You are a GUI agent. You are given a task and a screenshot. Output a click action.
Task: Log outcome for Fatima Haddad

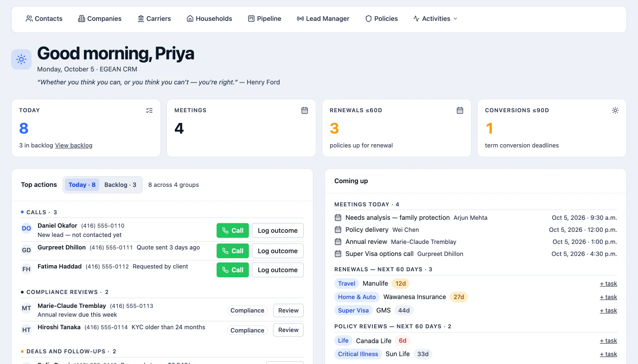point(278,270)
